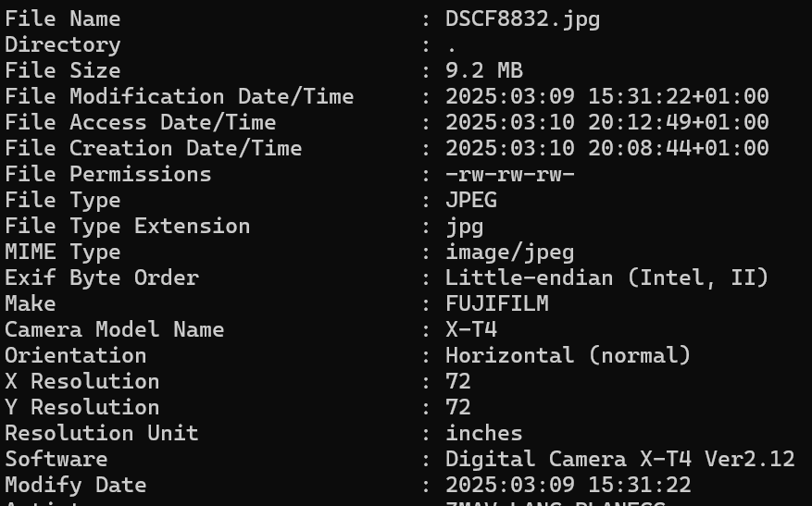The image size is (812, 506).
Task: Click the Resolution Unit value inches
Action: click(483, 433)
